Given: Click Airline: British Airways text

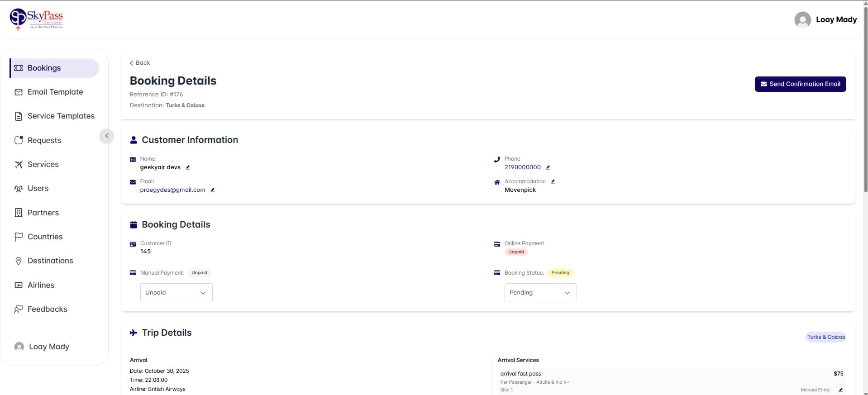Looking at the screenshot, I should [x=157, y=389].
